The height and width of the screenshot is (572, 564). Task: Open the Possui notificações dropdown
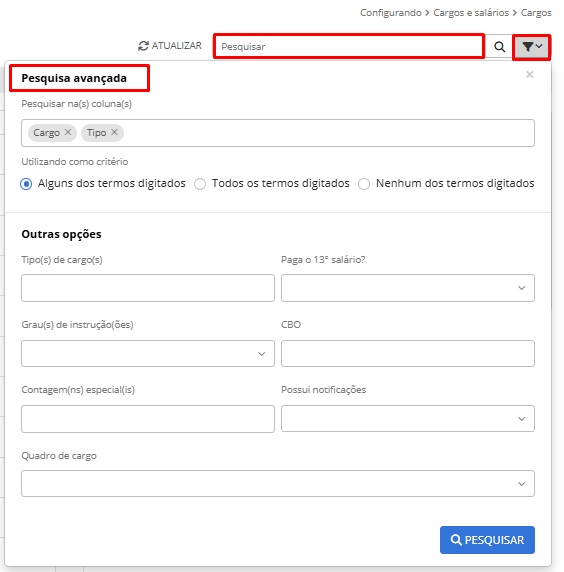pyautogui.click(x=408, y=418)
